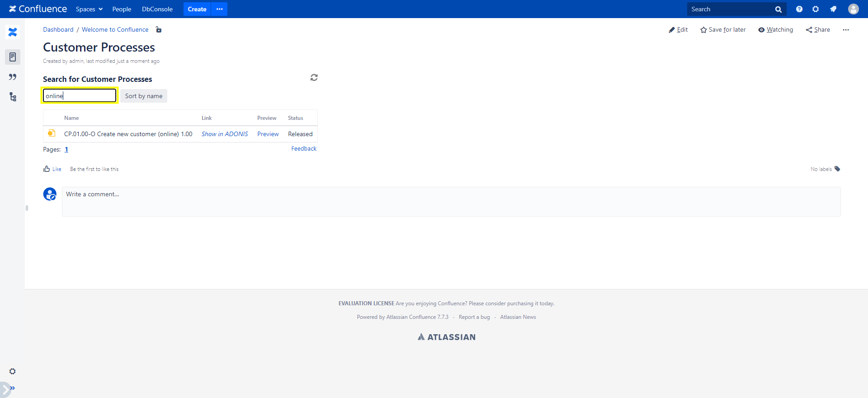868x398 pixels.
Task: Expand the sidebar with double chevron
Action: click(x=12, y=388)
